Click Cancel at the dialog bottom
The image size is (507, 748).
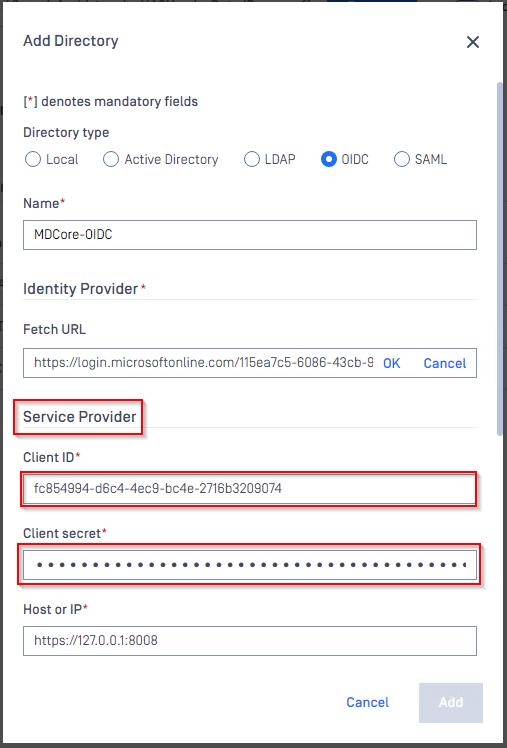tap(367, 702)
